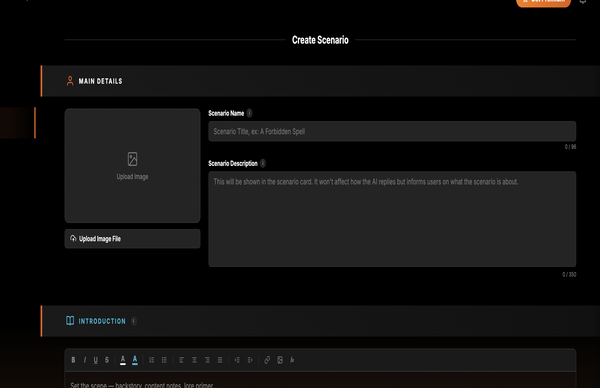Click the cloud upload icon on Upload Image File
Image resolution: width=600 pixels, height=388 pixels.
click(x=73, y=238)
